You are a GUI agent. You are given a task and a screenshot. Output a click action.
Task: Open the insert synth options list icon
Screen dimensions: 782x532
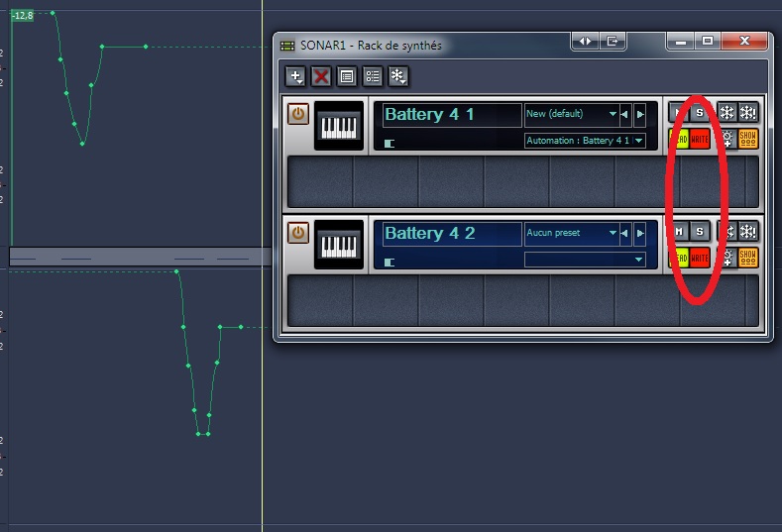[x=373, y=76]
